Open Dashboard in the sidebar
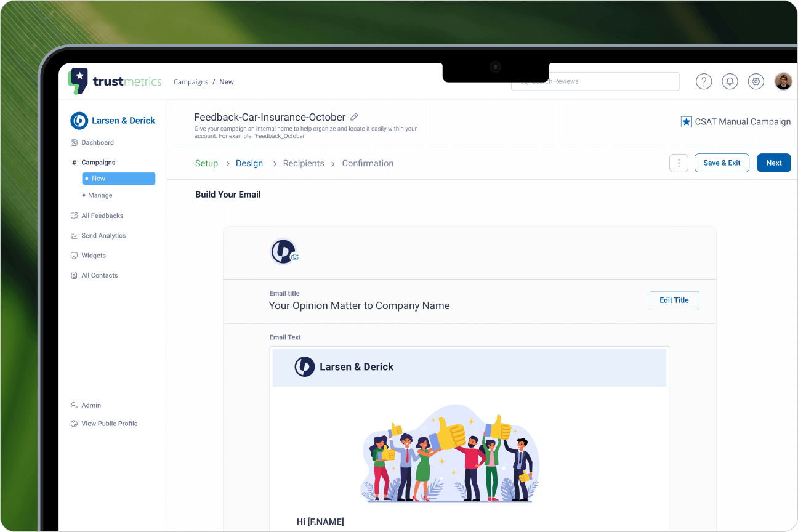 pos(97,143)
